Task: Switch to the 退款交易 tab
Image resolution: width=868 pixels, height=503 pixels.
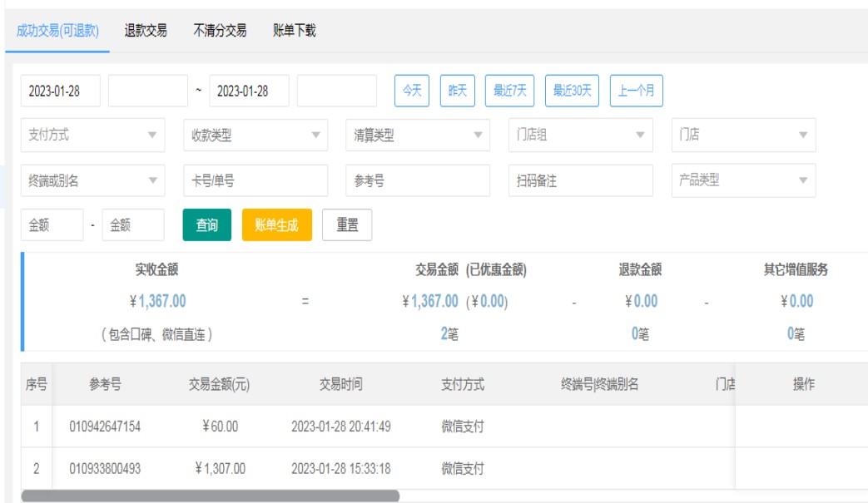Action: (146, 31)
